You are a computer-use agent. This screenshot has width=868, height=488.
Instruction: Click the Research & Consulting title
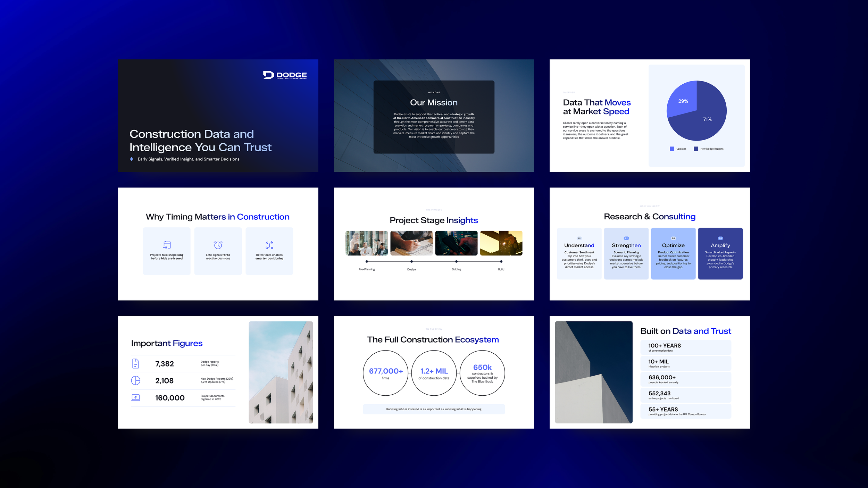tap(650, 217)
